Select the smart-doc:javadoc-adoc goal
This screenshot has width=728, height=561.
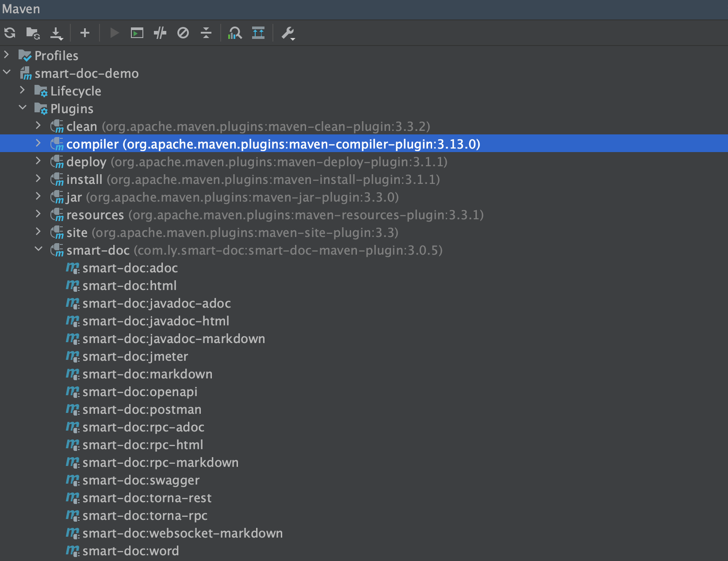[x=364, y=303]
